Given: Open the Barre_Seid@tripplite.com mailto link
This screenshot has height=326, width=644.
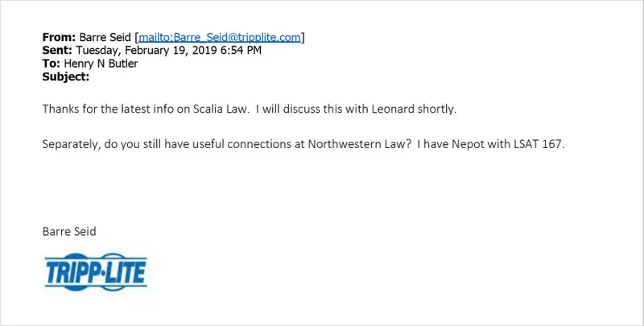Looking at the screenshot, I should click(219, 37).
